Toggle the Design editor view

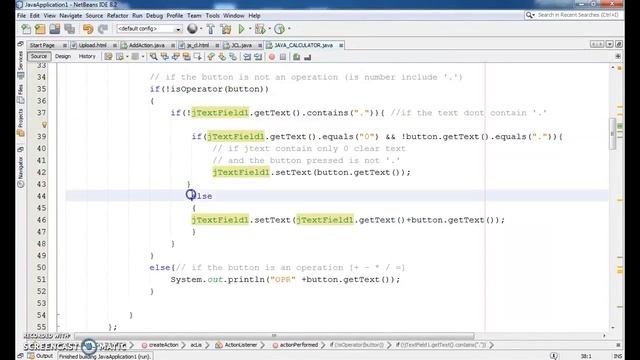[x=63, y=56]
